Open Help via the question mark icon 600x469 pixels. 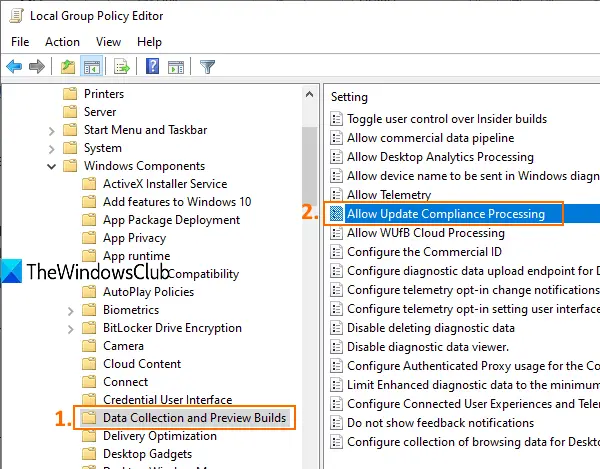click(x=152, y=67)
